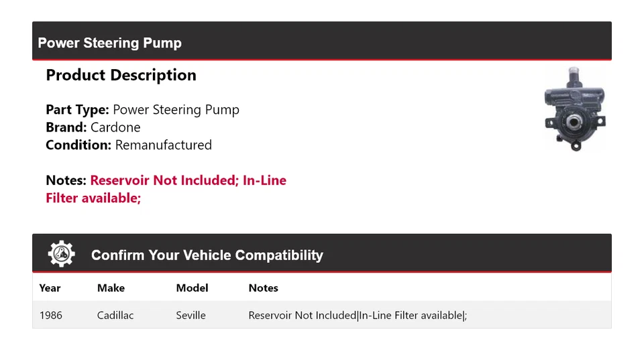Click the Brand label

pyautogui.click(x=66, y=127)
